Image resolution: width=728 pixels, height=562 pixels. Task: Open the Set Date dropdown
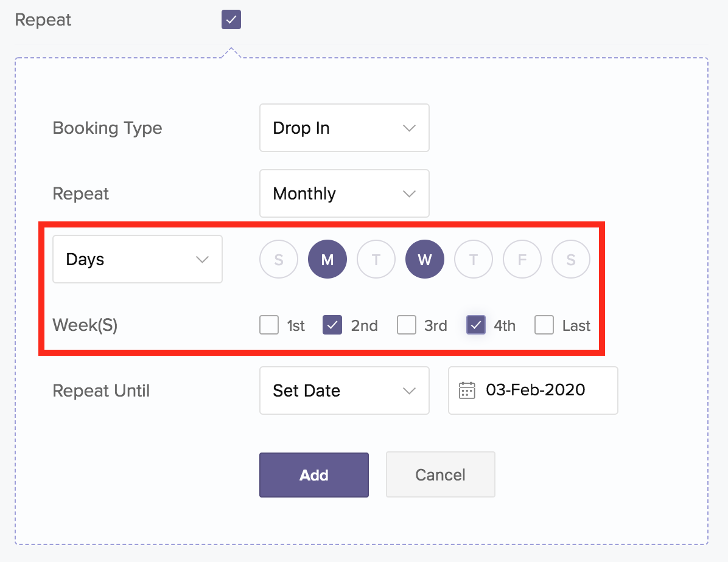[x=344, y=390]
